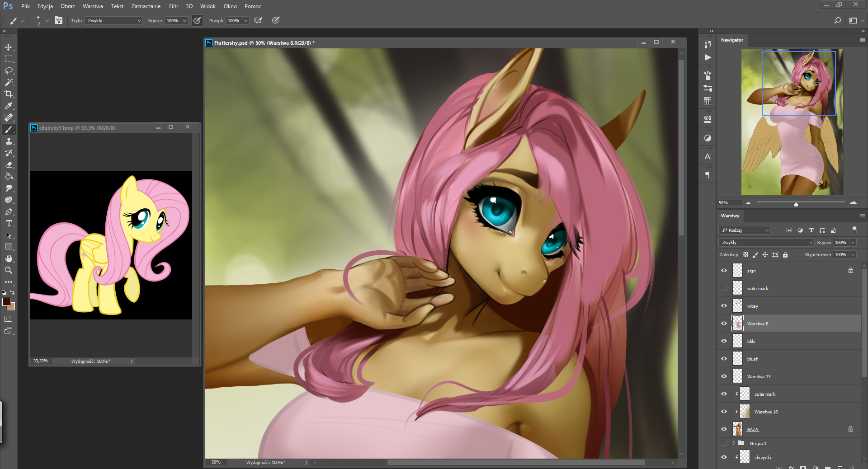
Task: Toggle lock transparent pixels button
Action: tap(745, 255)
